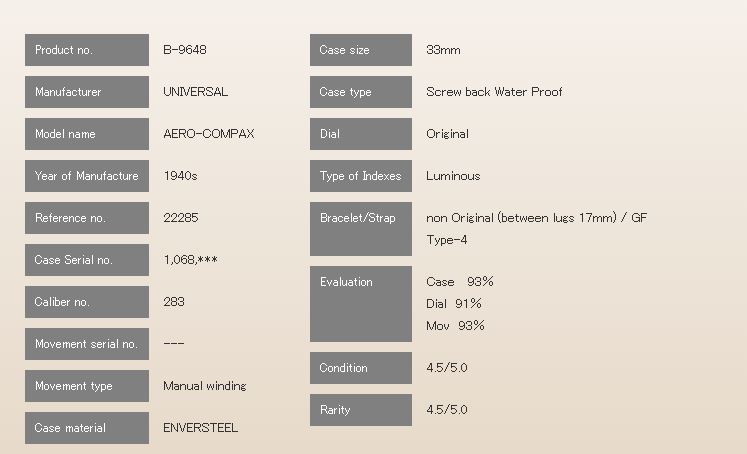Click the ENVERSTEEL case material value
Viewport: 747px width, 454px height.
tap(200, 428)
